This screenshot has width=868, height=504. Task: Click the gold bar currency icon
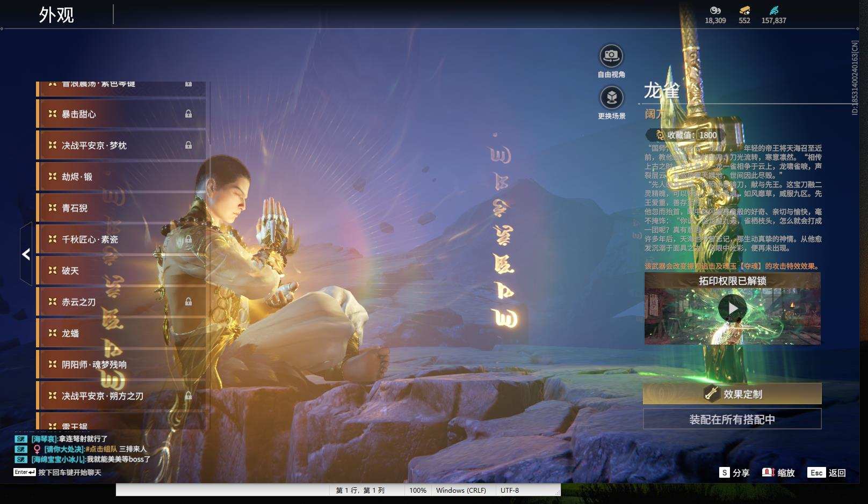pyautogui.click(x=744, y=10)
